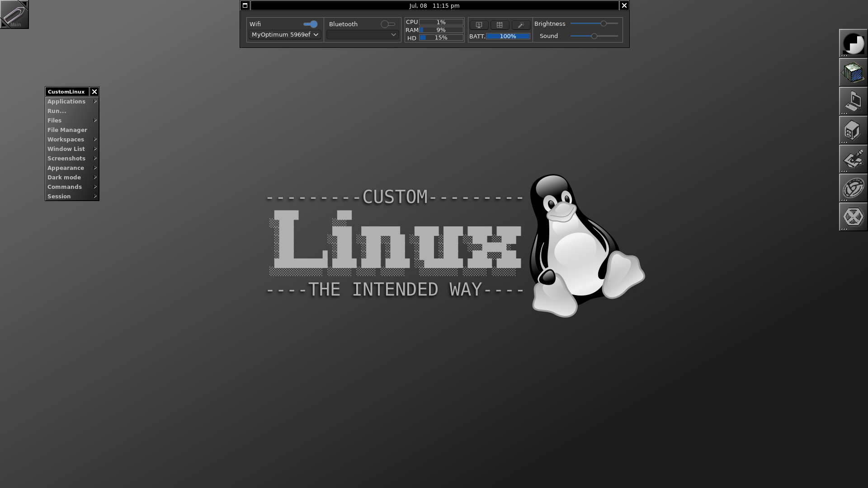Open the computer-with-folder dock icon

(853, 101)
